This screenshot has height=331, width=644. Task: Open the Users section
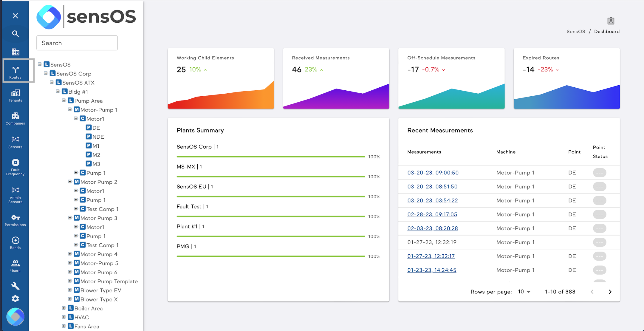(x=16, y=266)
